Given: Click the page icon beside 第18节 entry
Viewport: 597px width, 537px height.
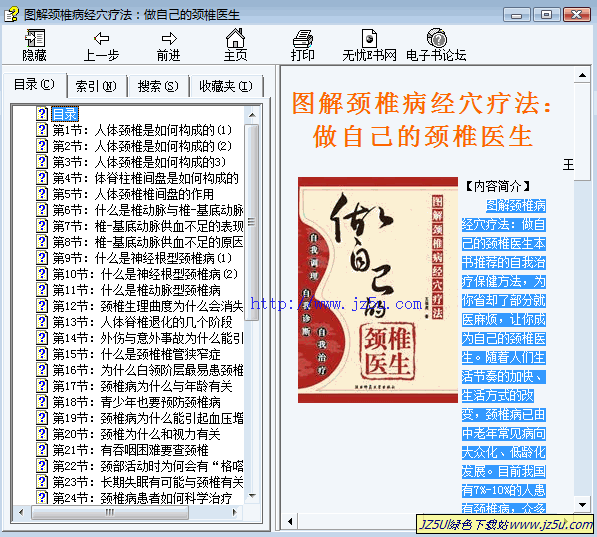Looking at the screenshot, I should [42, 402].
